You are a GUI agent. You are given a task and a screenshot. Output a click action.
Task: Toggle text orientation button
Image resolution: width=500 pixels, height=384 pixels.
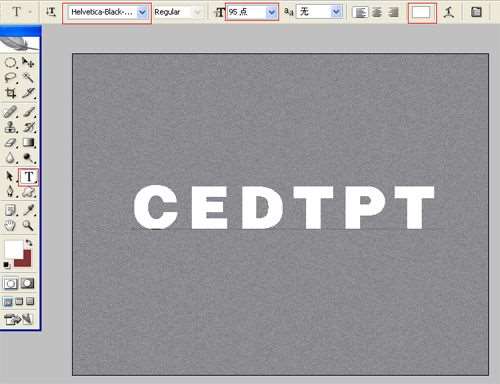click(x=51, y=12)
